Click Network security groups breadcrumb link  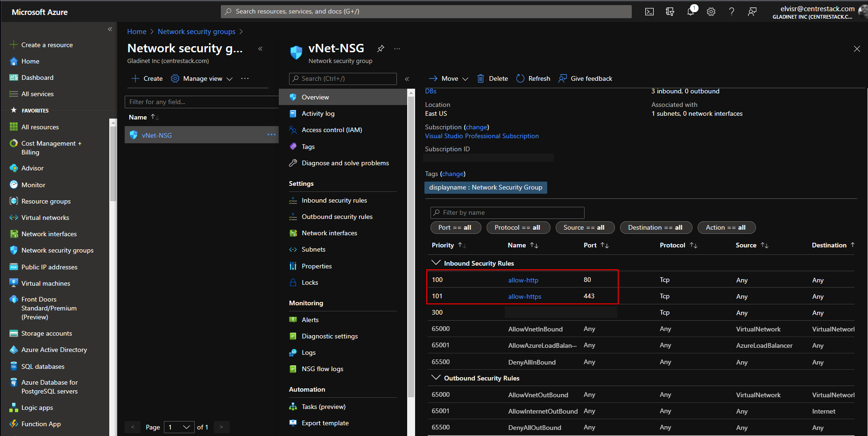tap(197, 32)
